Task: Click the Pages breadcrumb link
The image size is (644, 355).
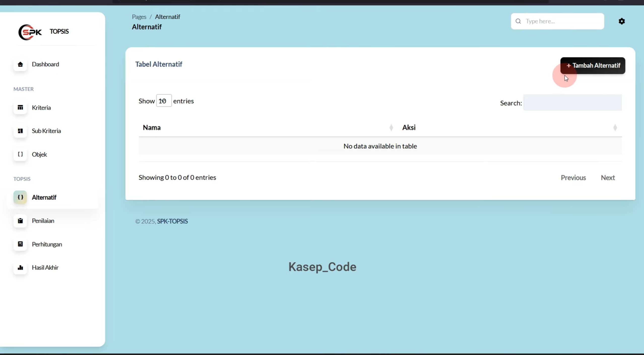Action: point(139,17)
